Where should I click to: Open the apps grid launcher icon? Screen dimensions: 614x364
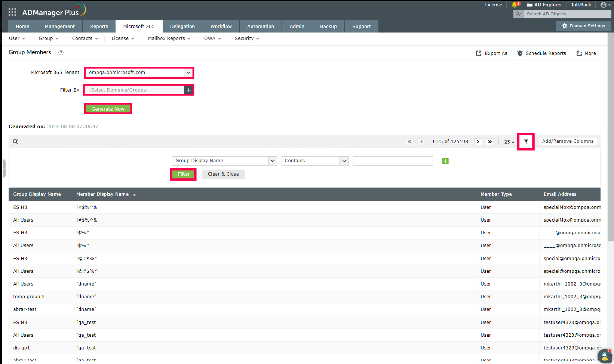pyautogui.click(x=12, y=12)
